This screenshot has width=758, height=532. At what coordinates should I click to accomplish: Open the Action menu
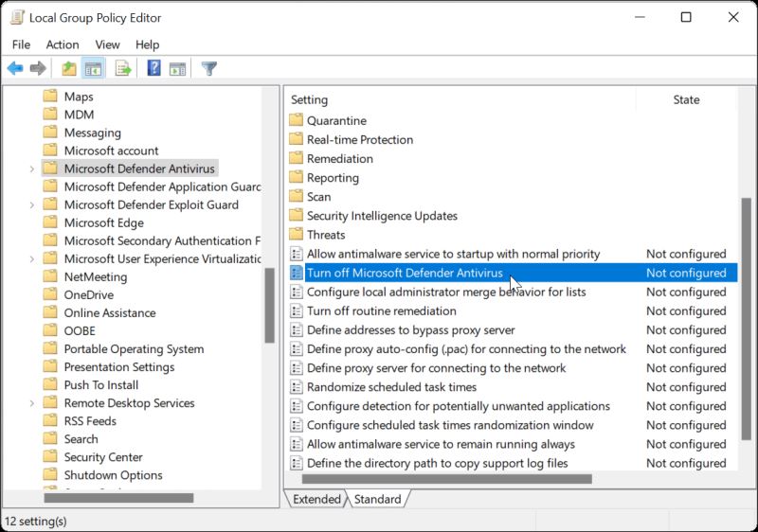63,44
